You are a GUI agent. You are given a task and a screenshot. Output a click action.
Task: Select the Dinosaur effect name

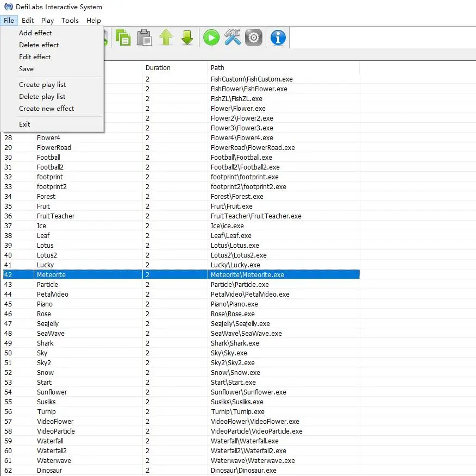point(49,470)
